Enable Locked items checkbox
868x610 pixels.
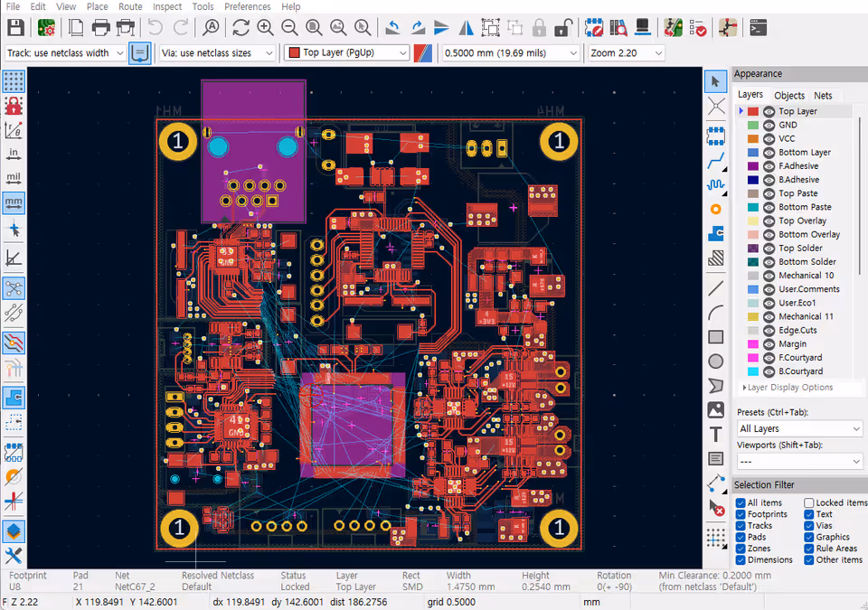(808, 502)
